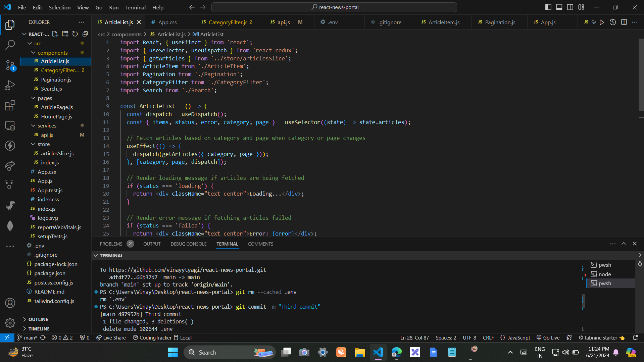This screenshot has width=644, height=362.
Task: Open articlesSlice.js in Explorer
Action: pos(57,153)
